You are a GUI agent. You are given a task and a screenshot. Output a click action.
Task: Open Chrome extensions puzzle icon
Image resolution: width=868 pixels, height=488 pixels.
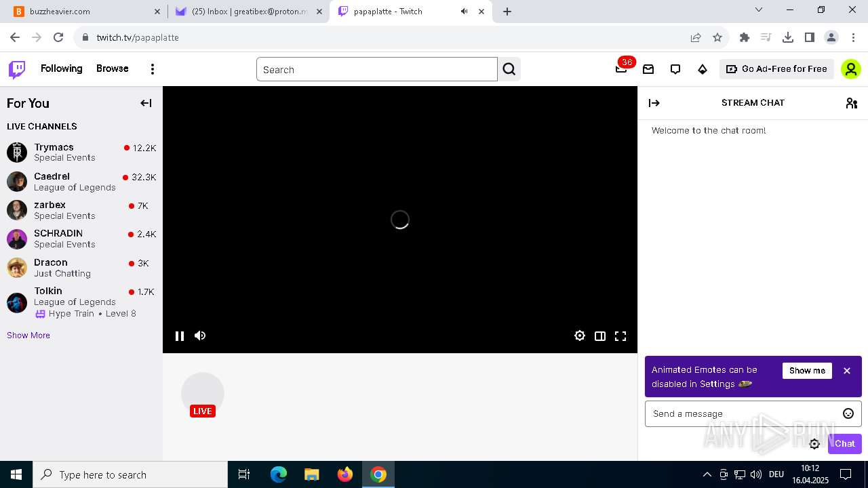pyautogui.click(x=745, y=37)
